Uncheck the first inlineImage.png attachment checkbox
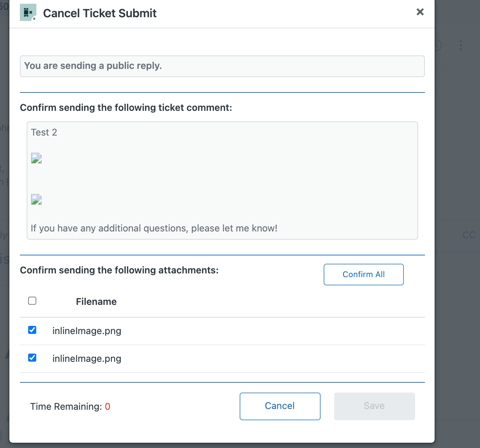This screenshot has height=448, width=480. pos(32,330)
